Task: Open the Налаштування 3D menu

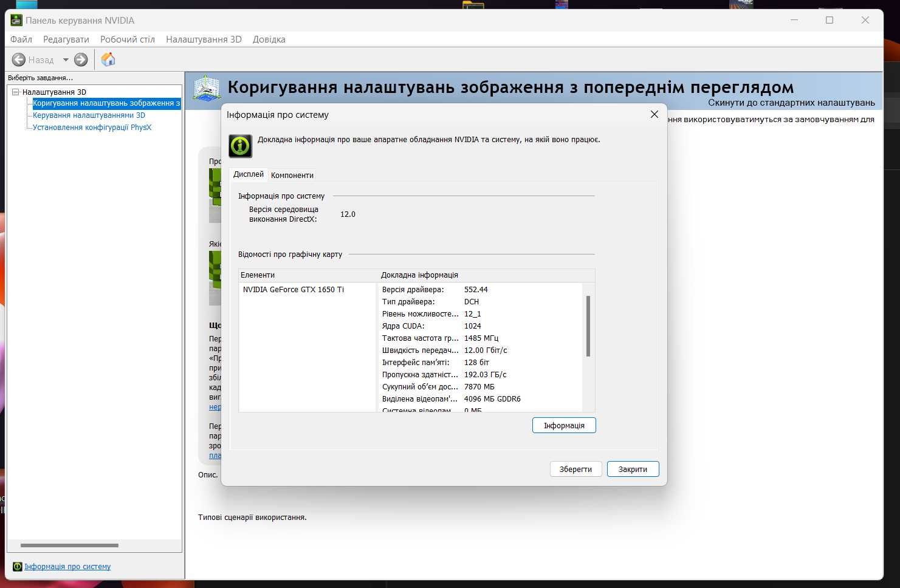Action: tap(204, 39)
